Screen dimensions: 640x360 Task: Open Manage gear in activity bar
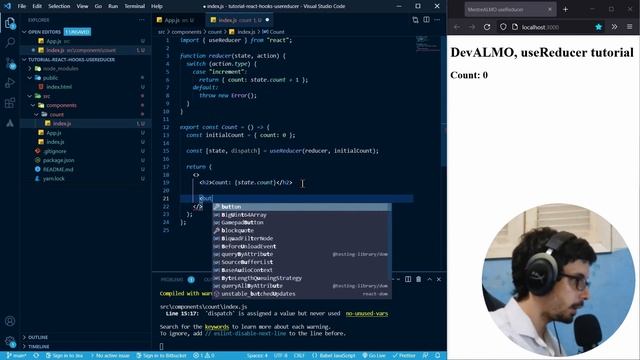(10, 341)
